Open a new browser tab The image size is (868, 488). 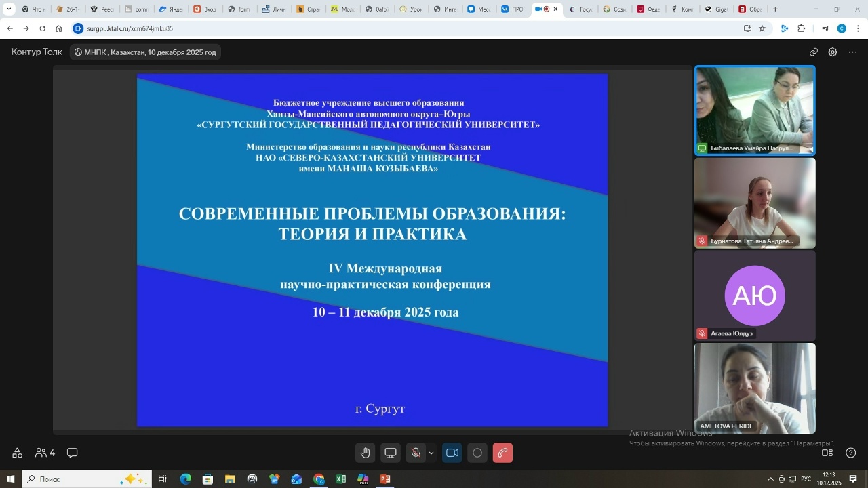[775, 9]
